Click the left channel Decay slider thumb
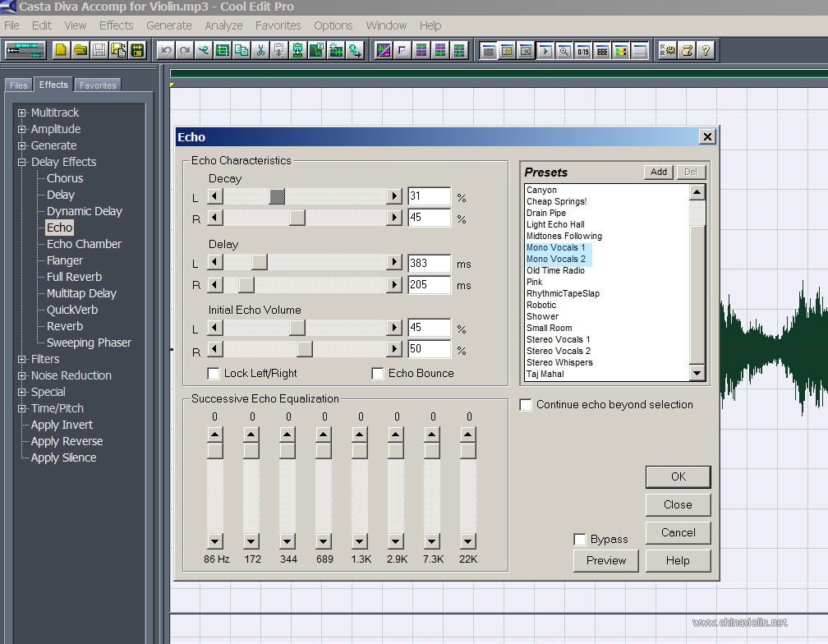The width and height of the screenshot is (828, 644). coord(278,197)
